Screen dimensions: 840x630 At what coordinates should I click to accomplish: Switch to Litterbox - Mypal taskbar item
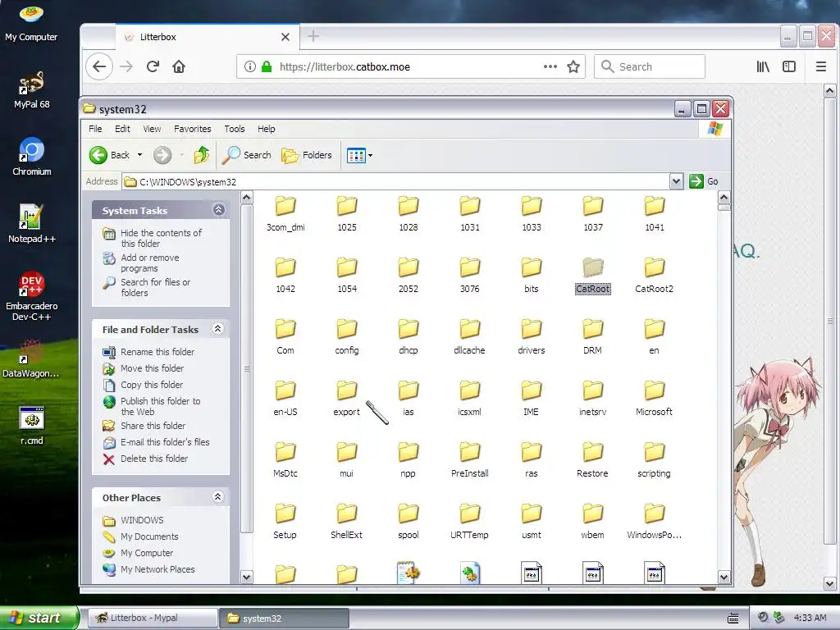click(152, 618)
